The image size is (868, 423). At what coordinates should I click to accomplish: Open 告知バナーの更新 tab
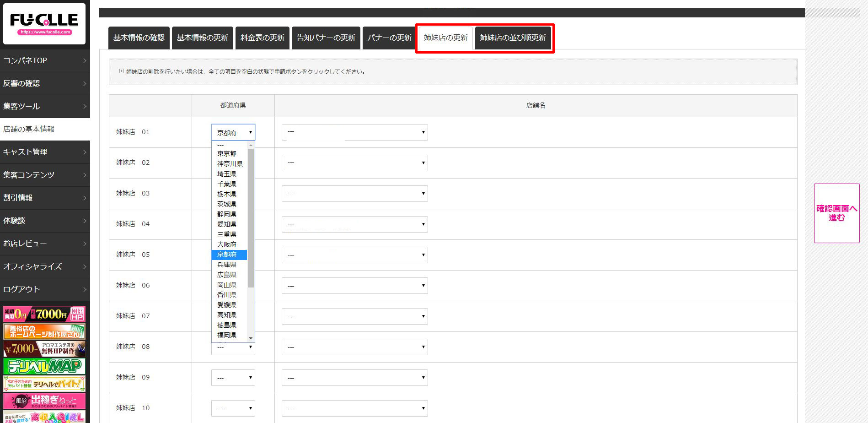tap(326, 38)
